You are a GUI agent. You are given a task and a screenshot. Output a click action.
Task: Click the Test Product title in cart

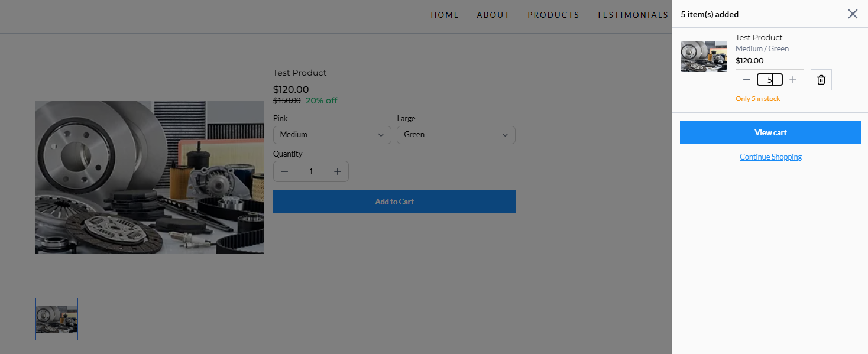coord(759,38)
